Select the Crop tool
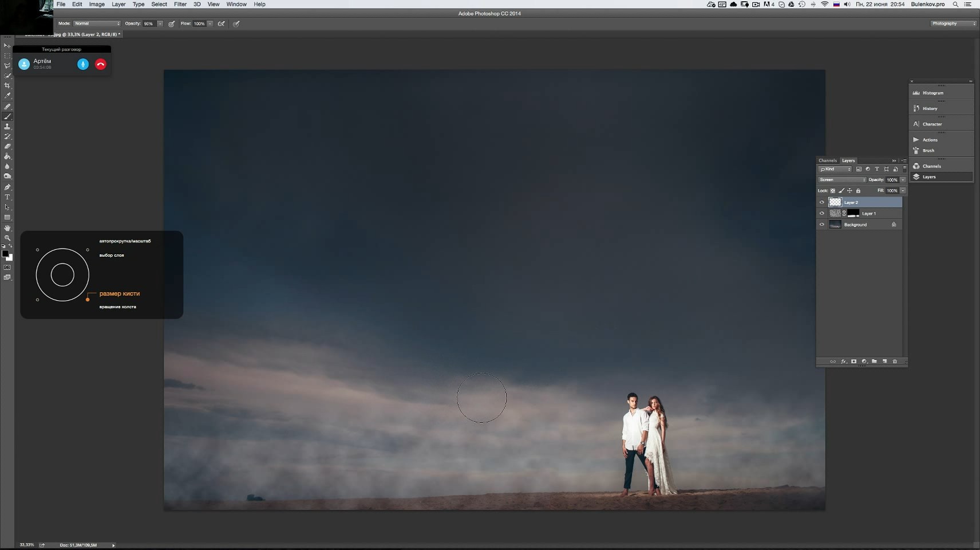 [7, 85]
